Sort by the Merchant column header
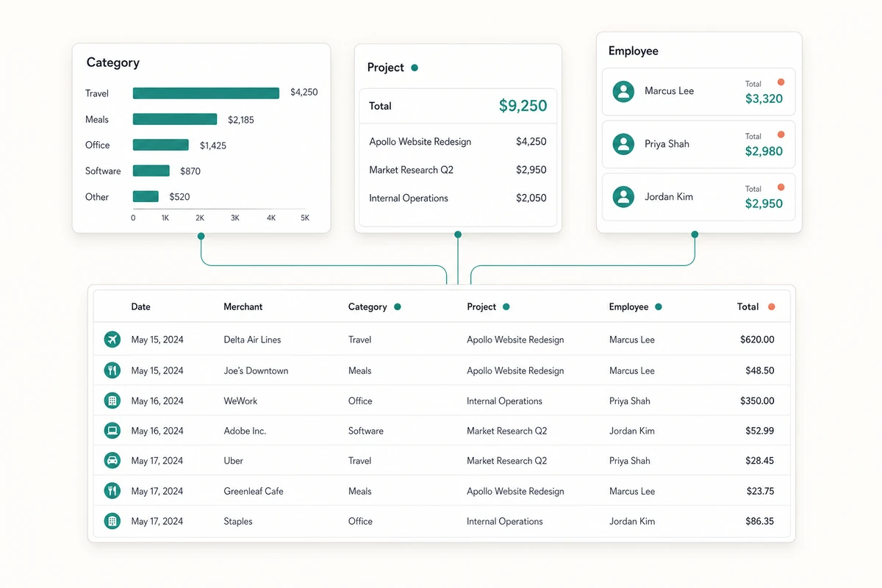Viewport: 882px width, 588px height. pos(243,306)
